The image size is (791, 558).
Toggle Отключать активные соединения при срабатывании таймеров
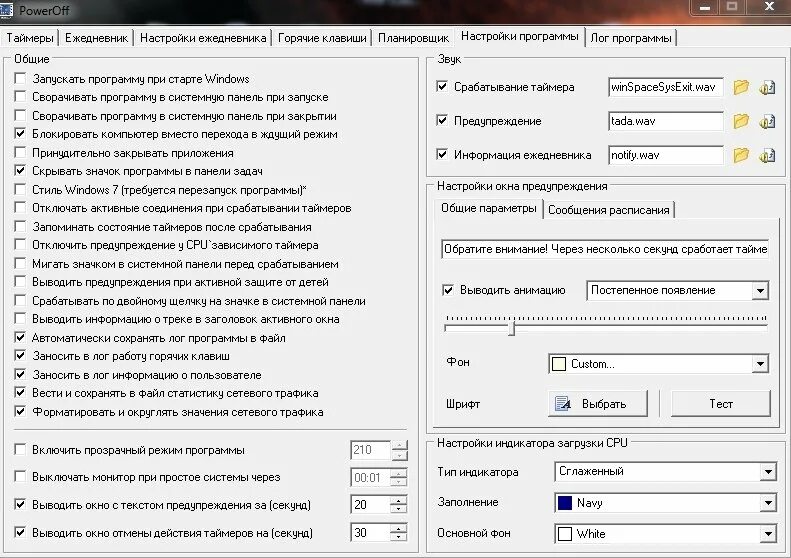pyautogui.click(x=20, y=208)
